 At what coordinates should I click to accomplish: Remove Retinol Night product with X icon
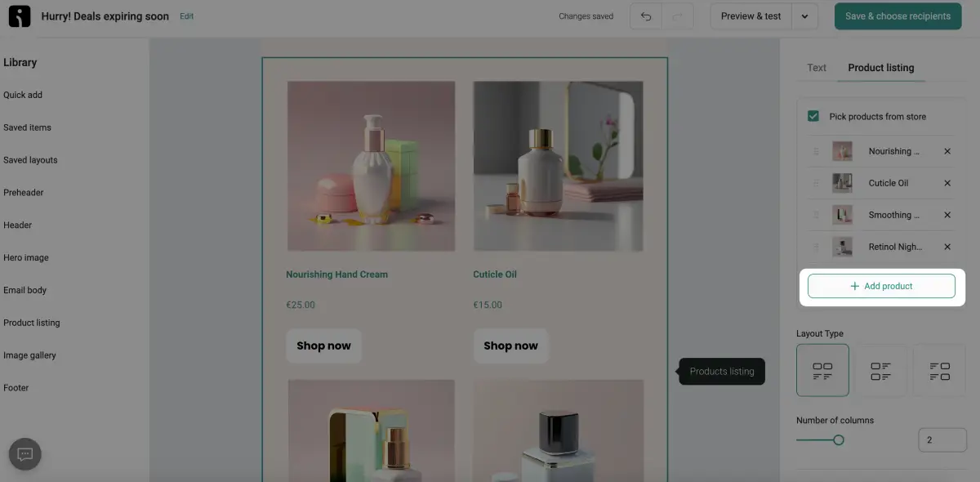(947, 247)
